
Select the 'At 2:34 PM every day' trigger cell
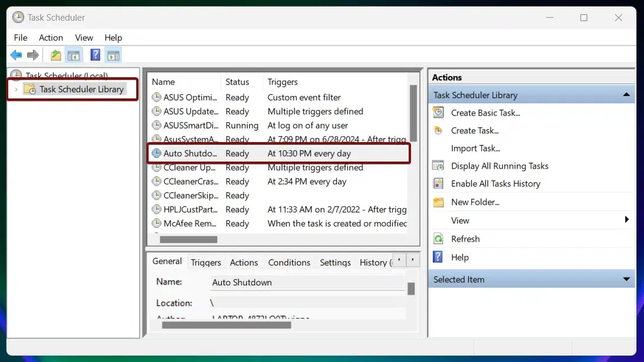pos(307,182)
